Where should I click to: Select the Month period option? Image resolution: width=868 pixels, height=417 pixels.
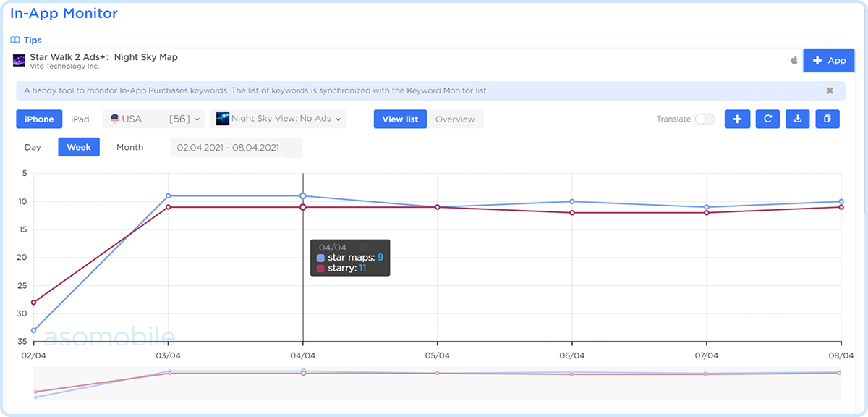tap(129, 147)
